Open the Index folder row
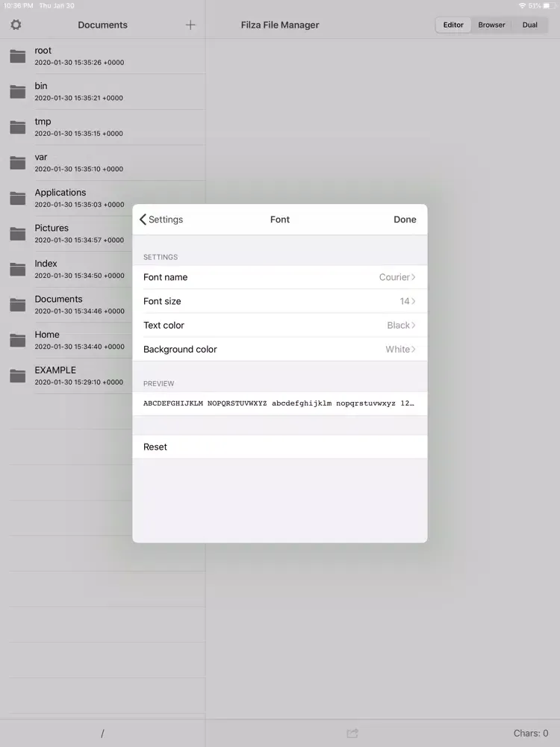Image resolution: width=560 pixels, height=747 pixels. coord(66,269)
